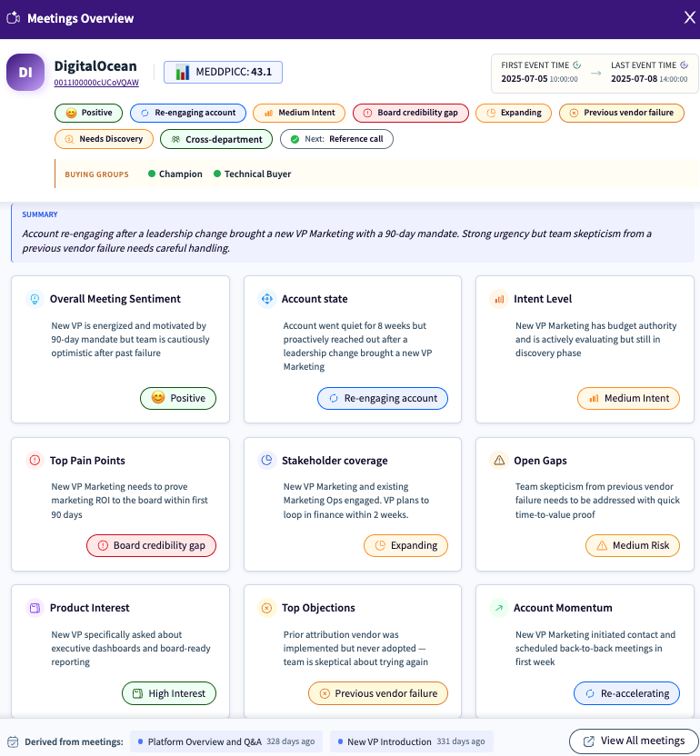Click Positive badge in sentiment card
The width and height of the screenshot is (700, 756).
[x=178, y=398]
